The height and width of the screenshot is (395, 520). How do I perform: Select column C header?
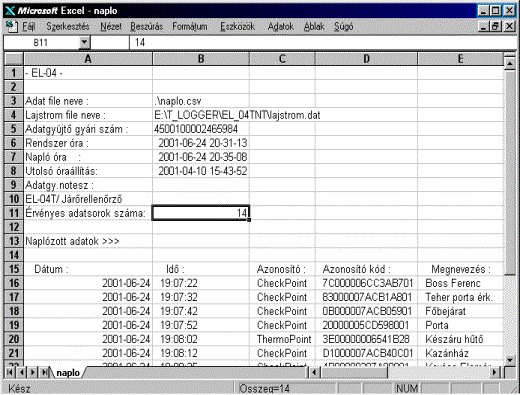pyautogui.click(x=282, y=59)
